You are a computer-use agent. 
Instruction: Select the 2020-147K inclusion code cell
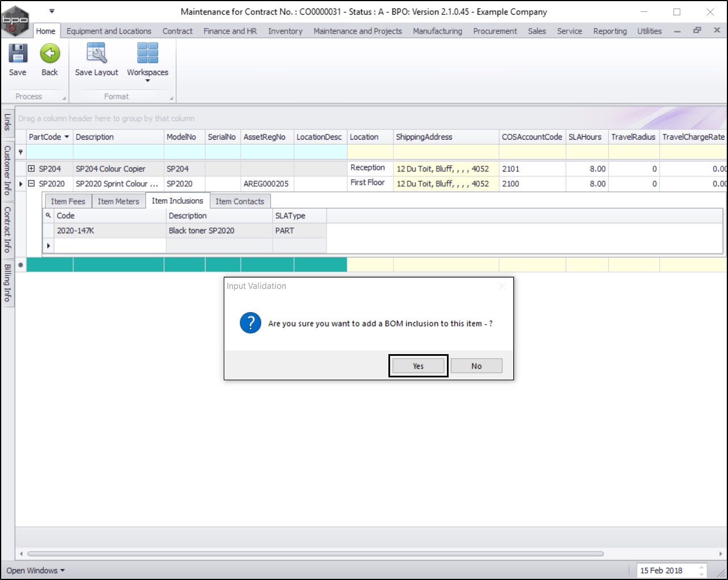pyautogui.click(x=110, y=230)
